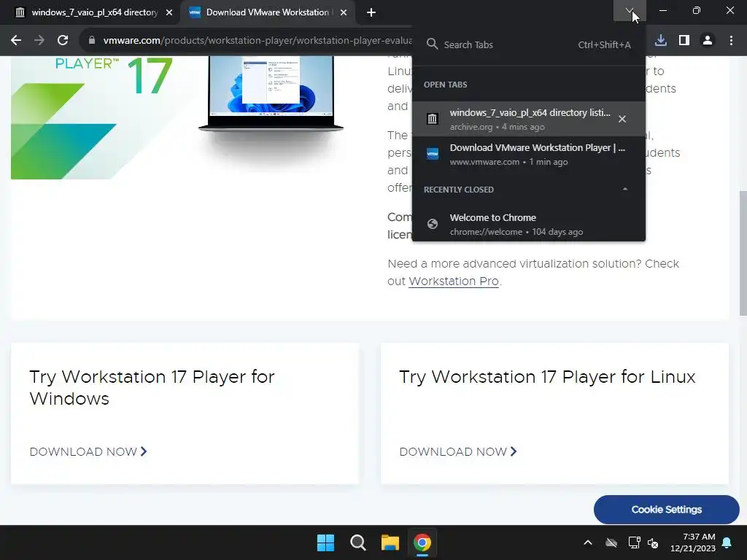Open Cookie Settings button
Viewport: 747px width, 560px height.
click(x=667, y=510)
